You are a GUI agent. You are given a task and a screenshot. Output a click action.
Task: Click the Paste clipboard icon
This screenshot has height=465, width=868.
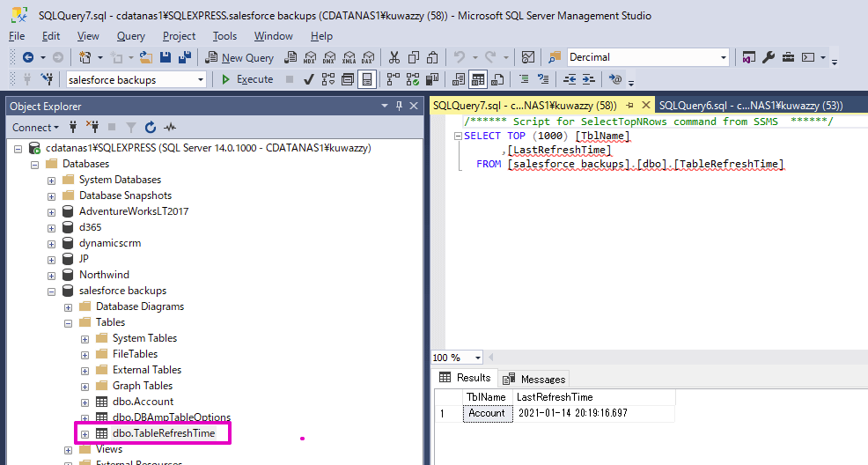tap(433, 57)
